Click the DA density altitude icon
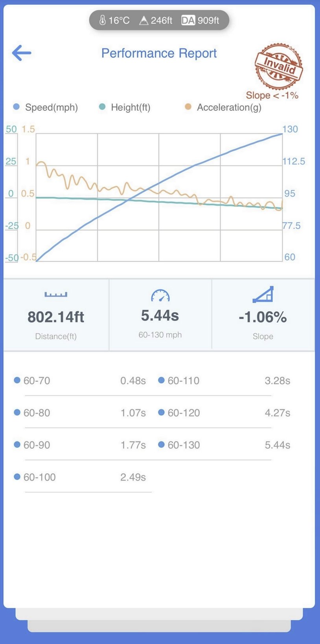 pyautogui.click(x=188, y=20)
